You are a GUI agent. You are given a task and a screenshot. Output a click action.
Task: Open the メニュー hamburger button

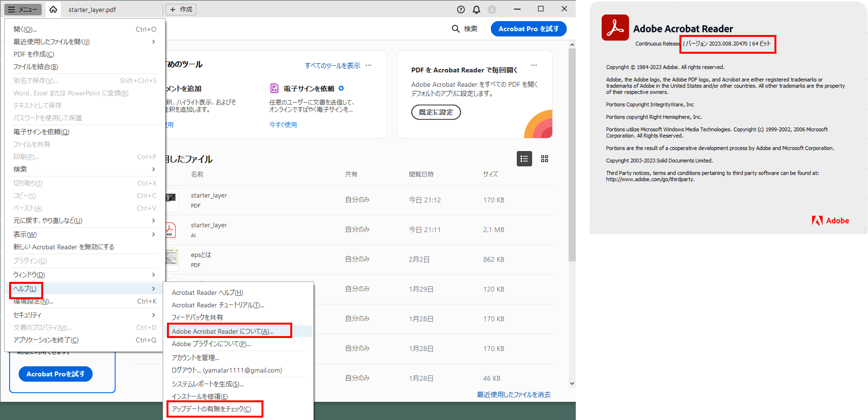[24, 10]
